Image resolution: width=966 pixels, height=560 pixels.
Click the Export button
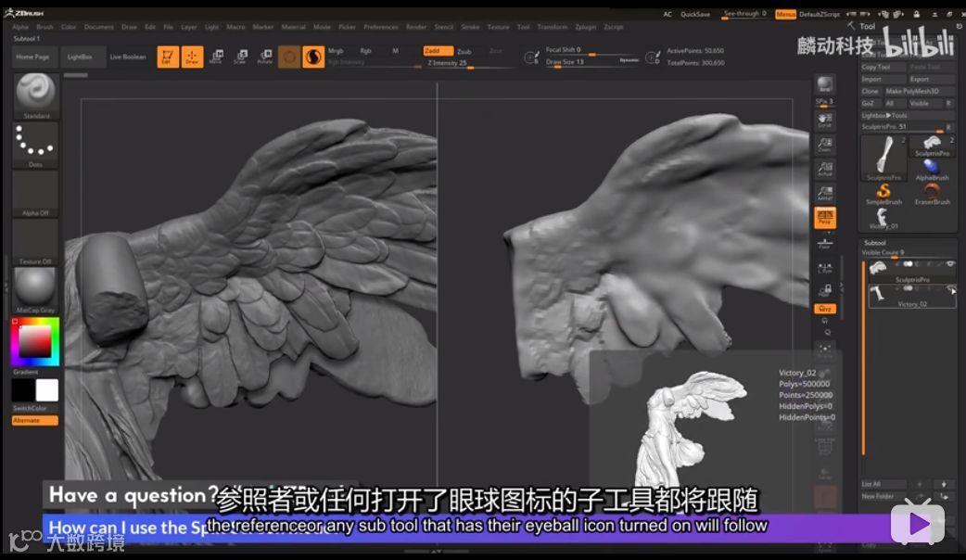(932, 79)
